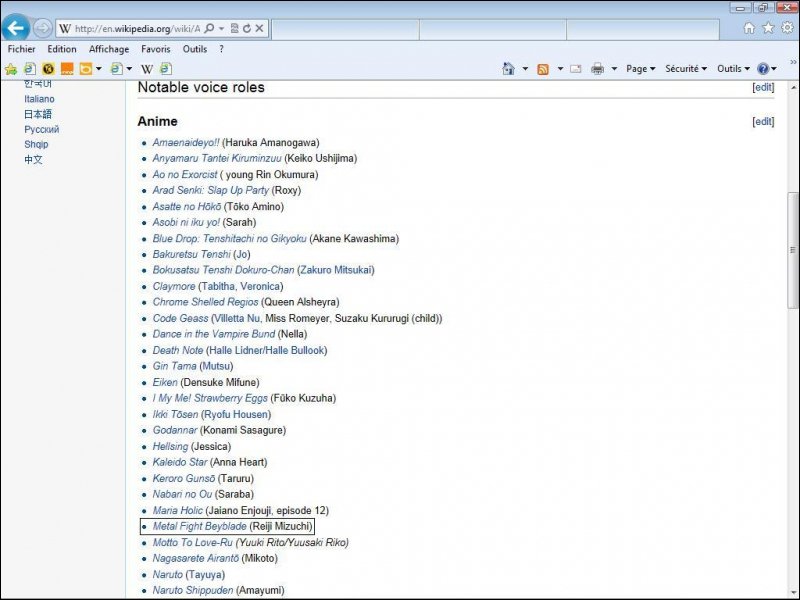The width and height of the screenshot is (800, 600).
Task: Open the black-and-yellow round favorite icon
Action: pyautogui.click(x=48, y=68)
